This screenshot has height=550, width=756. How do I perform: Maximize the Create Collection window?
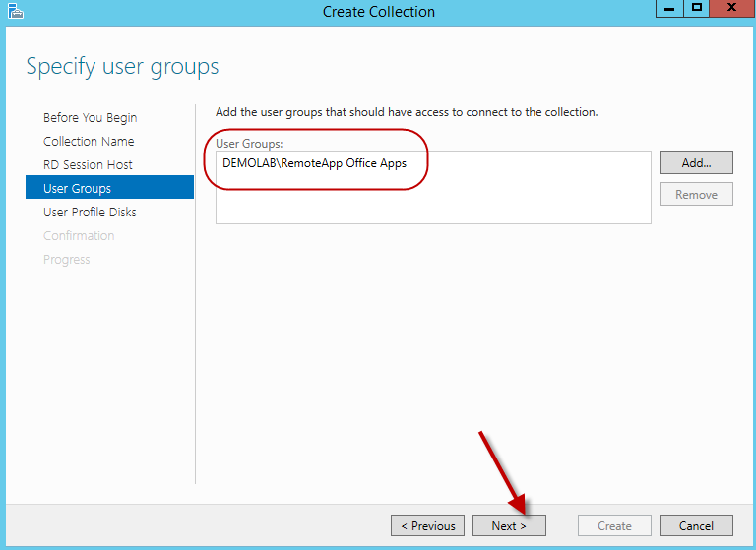697,9
